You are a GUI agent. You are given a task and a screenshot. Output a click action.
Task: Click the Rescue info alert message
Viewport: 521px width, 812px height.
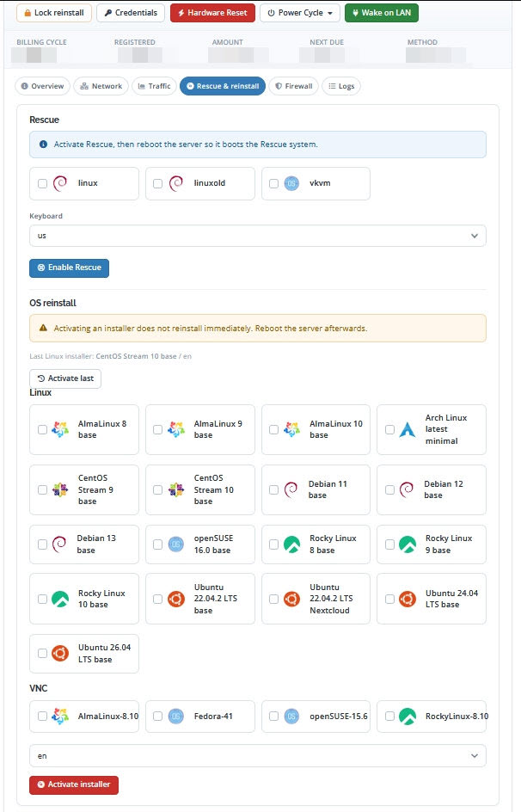pyautogui.click(x=258, y=145)
